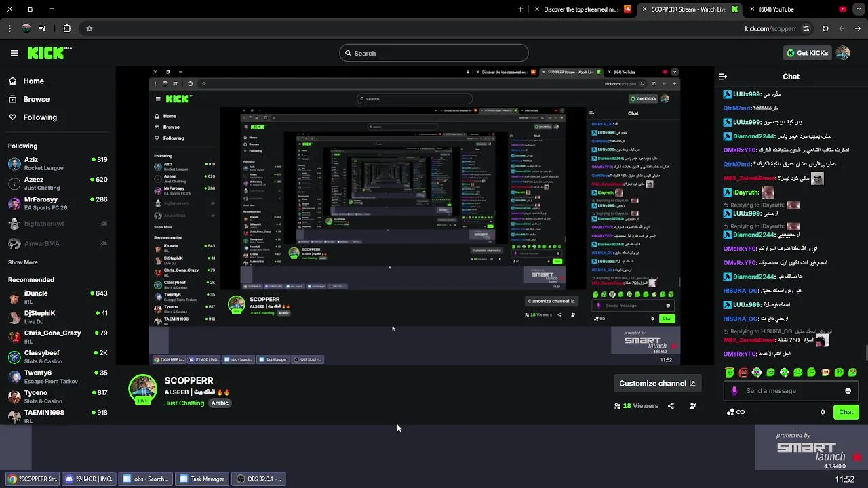Click Twenty6 channel avatar
Screen dimensions: 868x488
[x=14, y=377]
